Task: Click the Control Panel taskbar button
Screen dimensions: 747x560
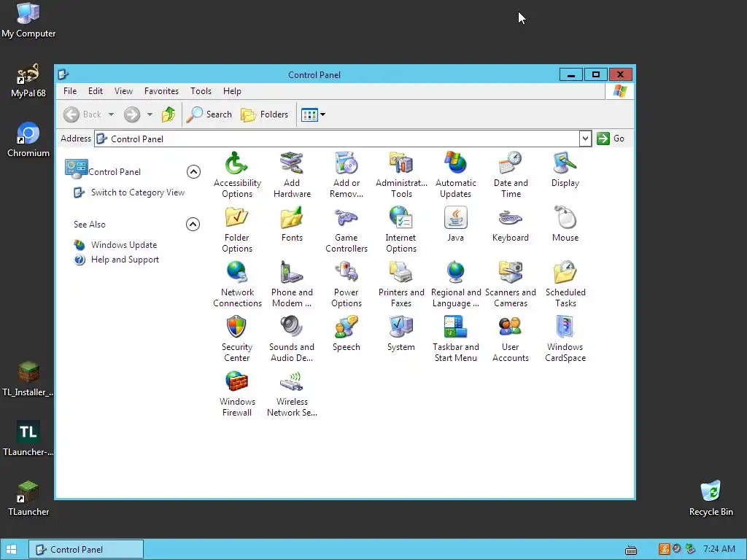Action: click(x=86, y=550)
